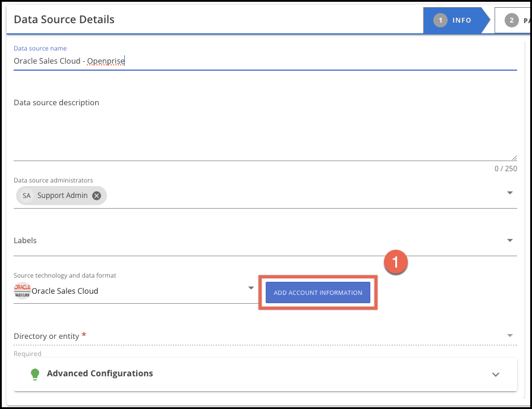Screen dimensions: 532x409
Task: Click the Oracle Sales Cloud logo icon
Action: 22,291
